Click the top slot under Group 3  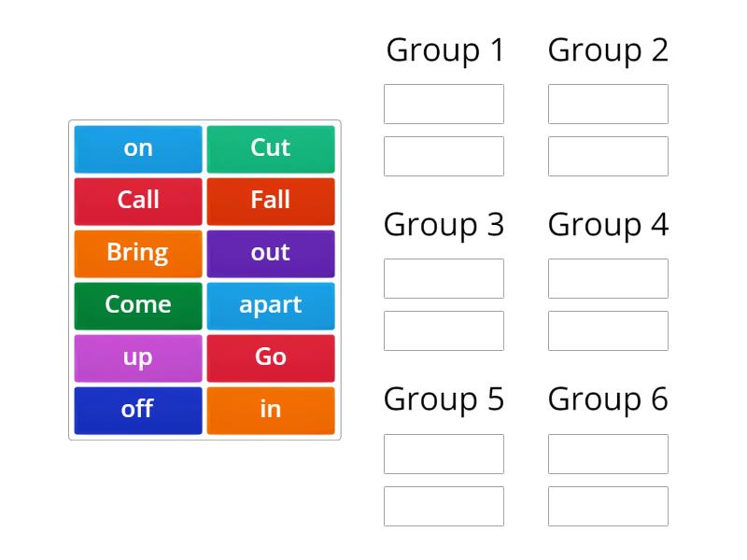444,278
